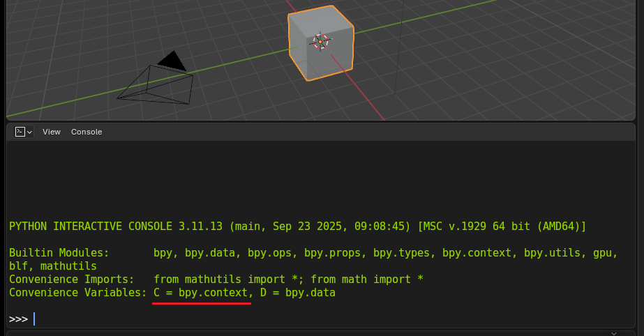Viewport: 644px width, 336px height.
Task: Click the 'D = bpy.data' text
Action: [298, 293]
